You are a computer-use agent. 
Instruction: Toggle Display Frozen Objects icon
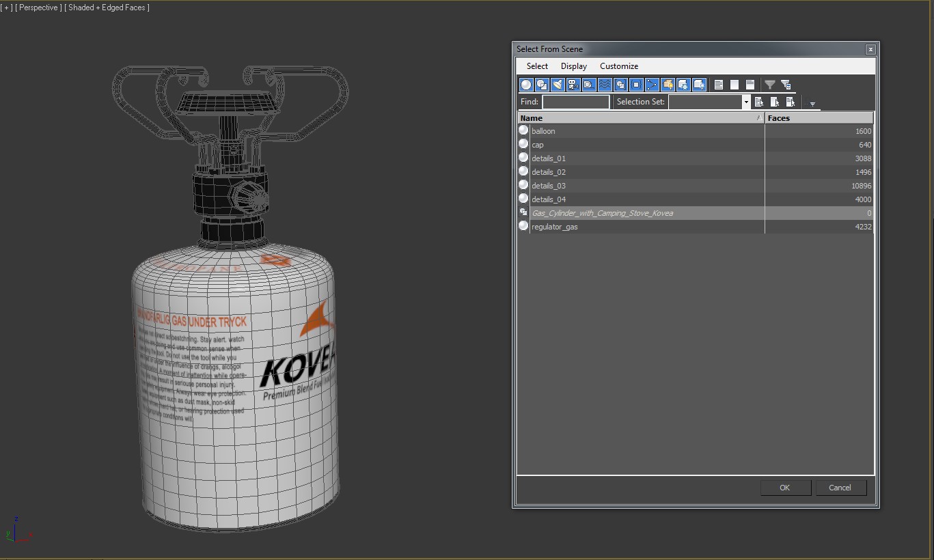(x=683, y=85)
